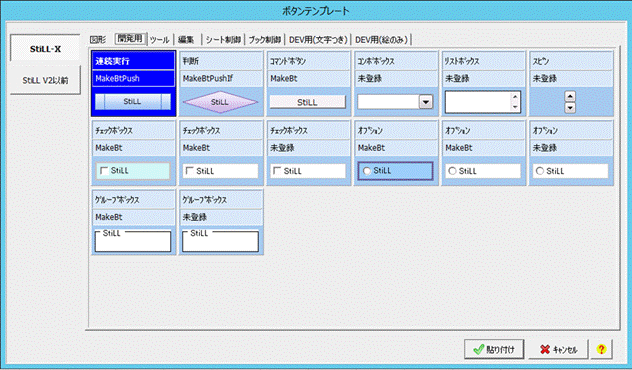
Task: Click the 連続実行 header text
Action: (x=112, y=61)
